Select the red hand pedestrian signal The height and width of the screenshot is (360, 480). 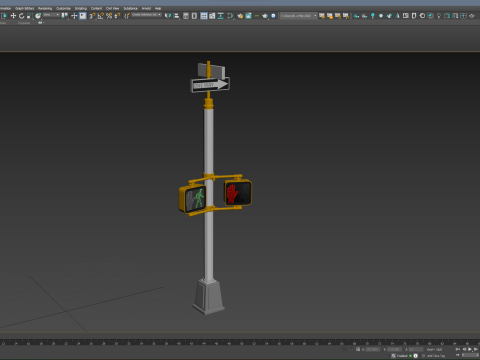click(x=238, y=193)
